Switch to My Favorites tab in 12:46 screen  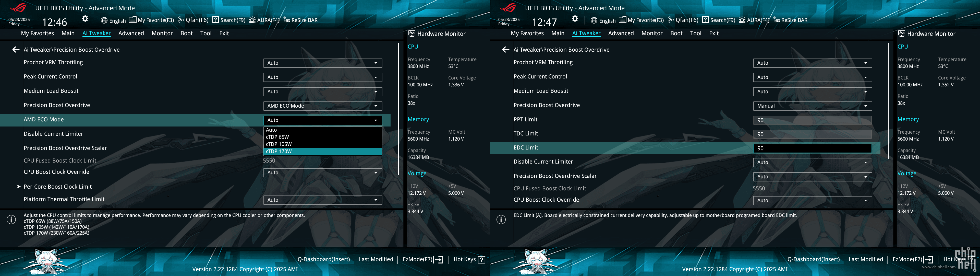[x=37, y=33]
